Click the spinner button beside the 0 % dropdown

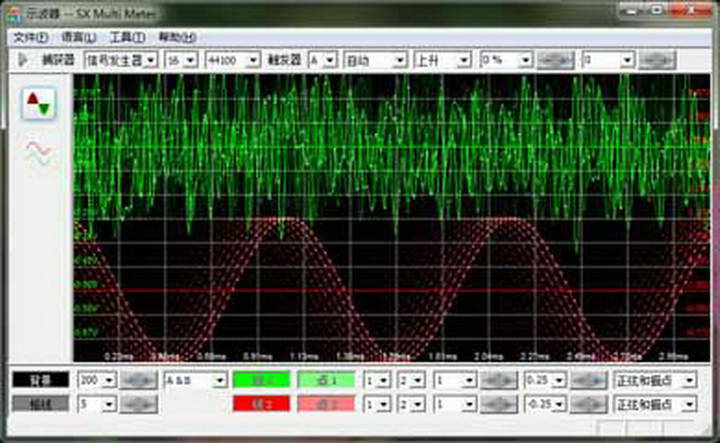(556, 60)
